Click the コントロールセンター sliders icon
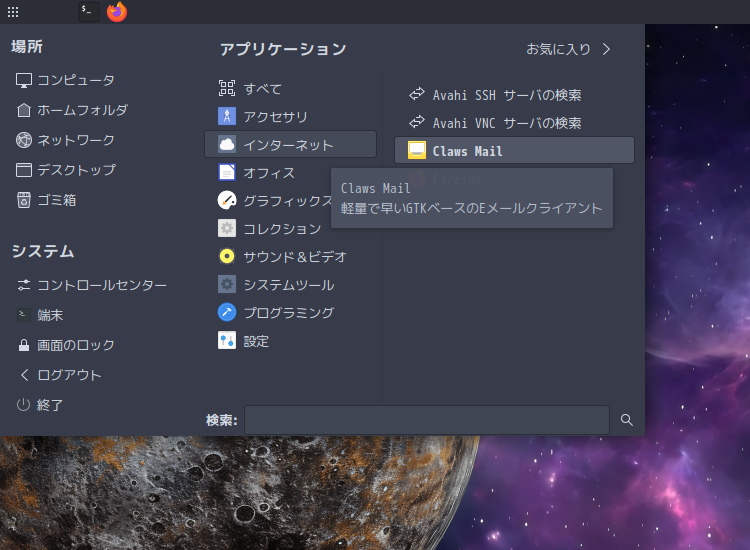The width and height of the screenshot is (750, 550). pos(24,285)
